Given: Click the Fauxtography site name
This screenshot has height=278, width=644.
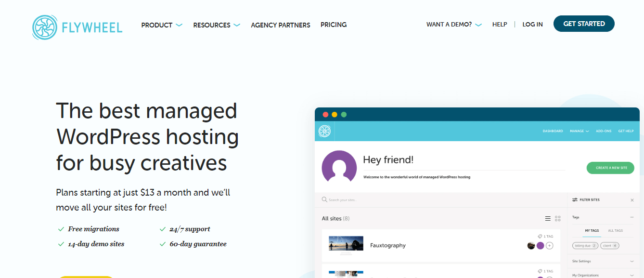Looking at the screenshot, I should 388,245.
